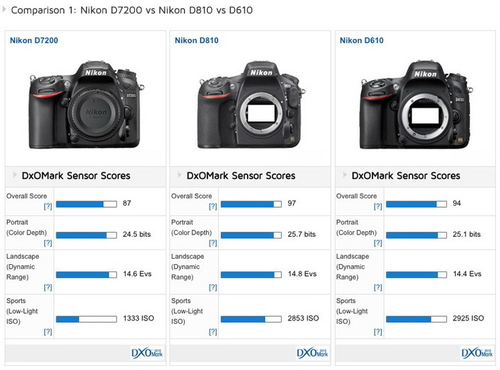Select the 2925 ISO value

coord(468,318)
